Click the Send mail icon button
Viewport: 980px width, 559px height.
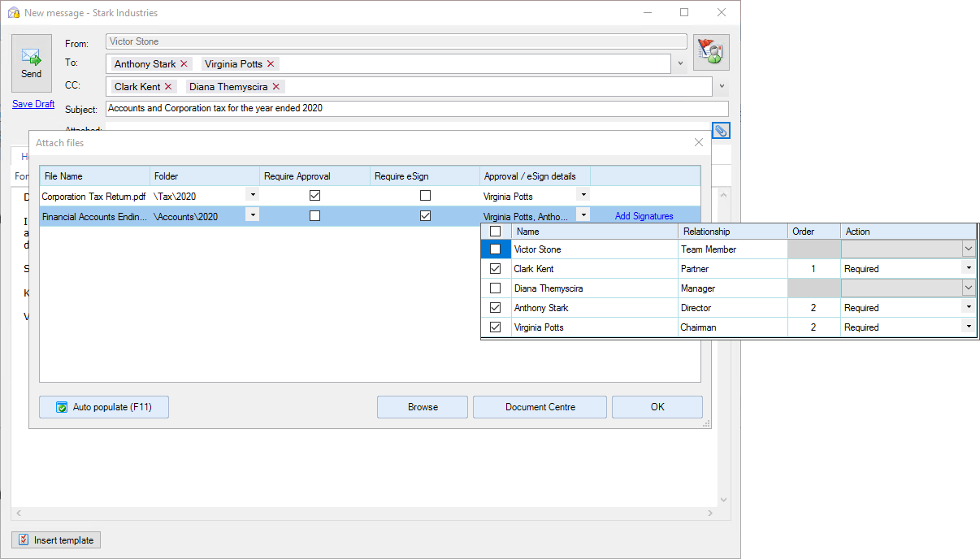[x=31, y=63]
